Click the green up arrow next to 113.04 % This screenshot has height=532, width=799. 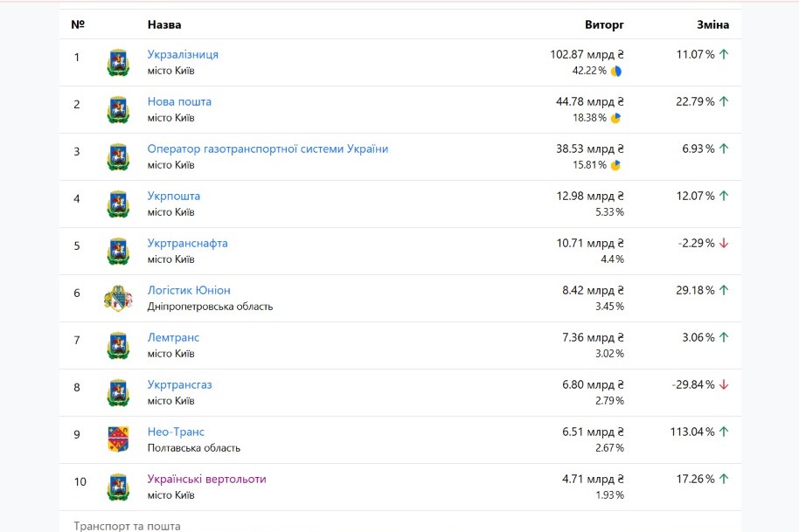(x=724, y=432)
